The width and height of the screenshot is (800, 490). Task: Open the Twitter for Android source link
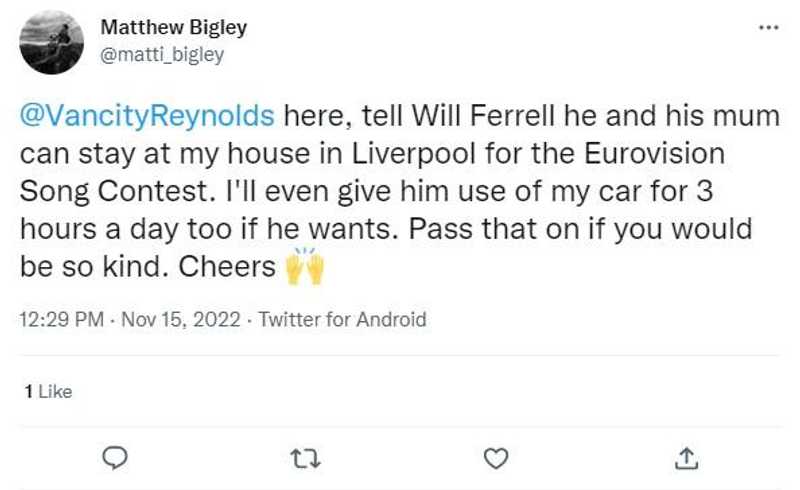tap(342, 320)
